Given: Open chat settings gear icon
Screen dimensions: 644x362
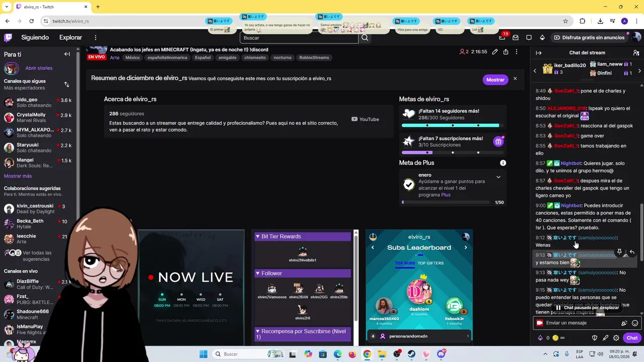Looking at the screenshot, I should [x=616, y=338].
